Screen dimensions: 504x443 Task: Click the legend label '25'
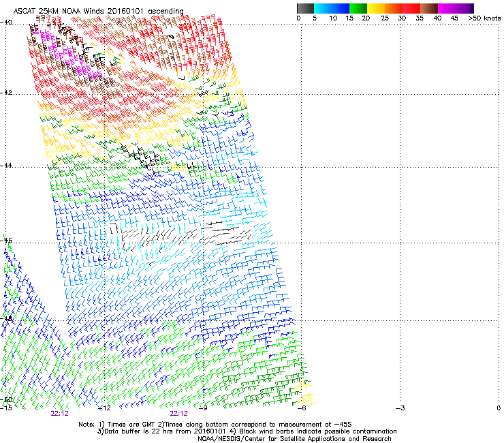pyautogui.click(x=385, y=18)
